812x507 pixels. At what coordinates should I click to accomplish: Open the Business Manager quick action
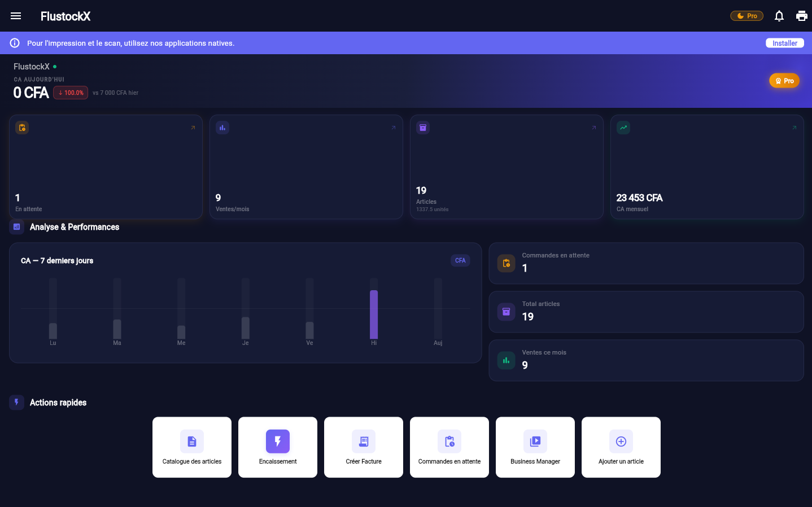pos(535,447)
